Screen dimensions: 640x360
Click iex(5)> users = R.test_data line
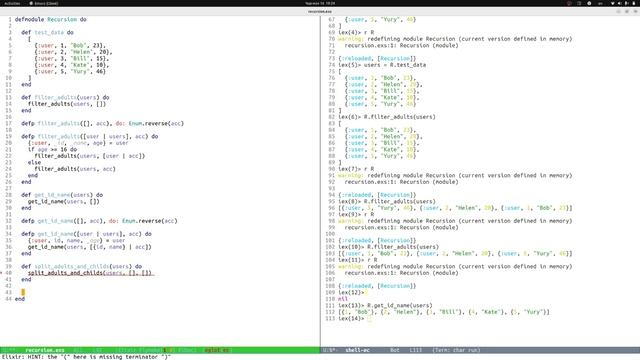[x=382, y=65]
